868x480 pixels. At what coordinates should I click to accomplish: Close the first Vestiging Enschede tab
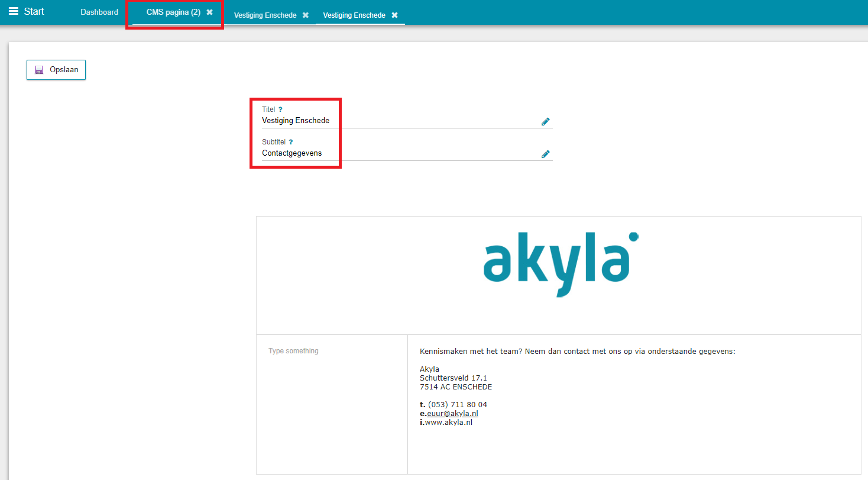(x=305, y=15)
